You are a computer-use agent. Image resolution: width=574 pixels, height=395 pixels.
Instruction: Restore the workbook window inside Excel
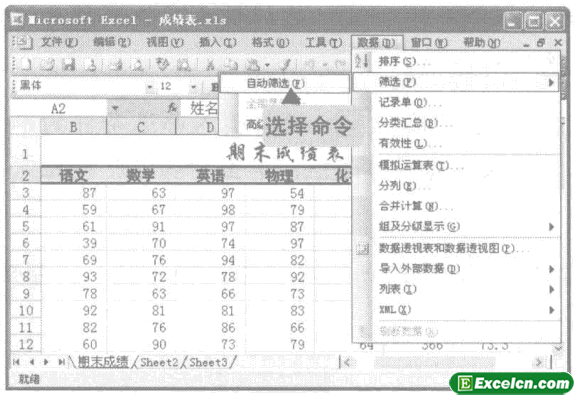point(541,43)
